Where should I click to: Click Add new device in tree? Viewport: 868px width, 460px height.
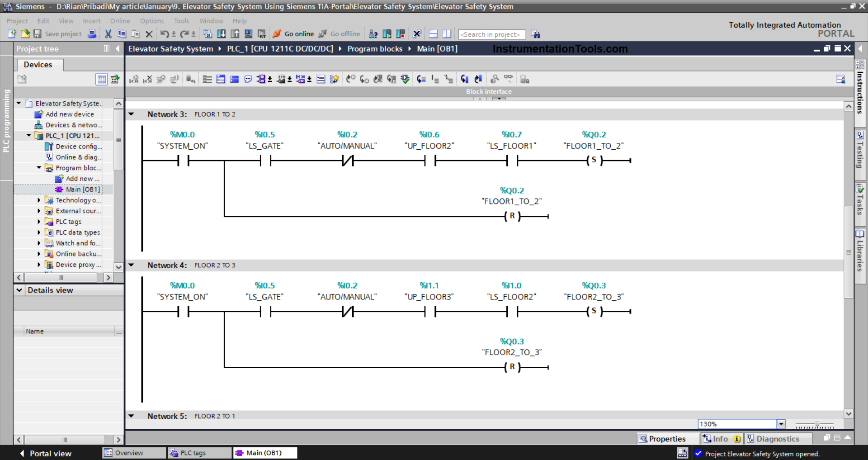65,114
